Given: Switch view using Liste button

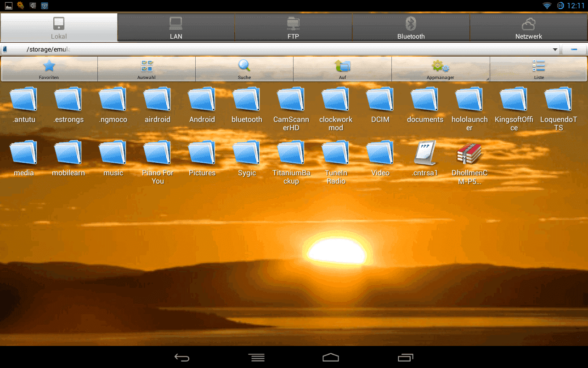Looking at the screenshot, I should pyautogui.click(x=539, y=69).
